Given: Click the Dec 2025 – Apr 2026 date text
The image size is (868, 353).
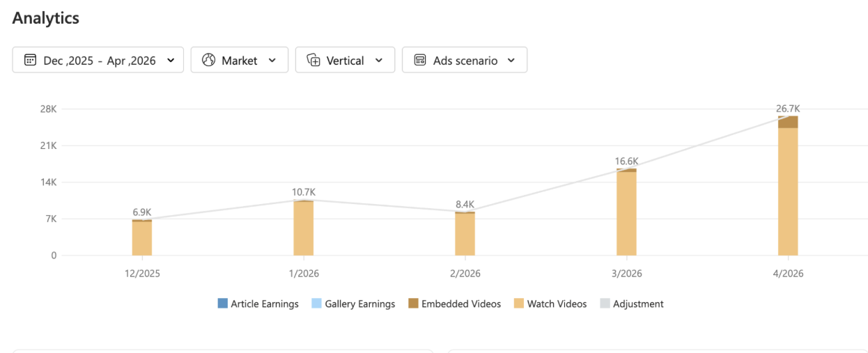Looking at the screenshot, I should click(100, 61).
